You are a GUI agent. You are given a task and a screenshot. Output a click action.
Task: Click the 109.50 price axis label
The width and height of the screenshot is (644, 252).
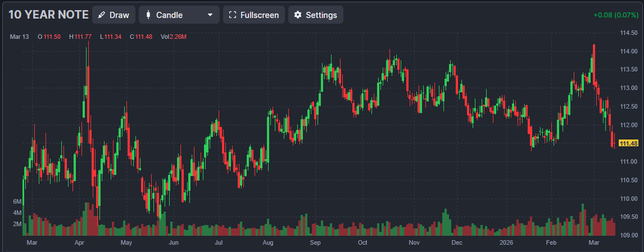629,217
